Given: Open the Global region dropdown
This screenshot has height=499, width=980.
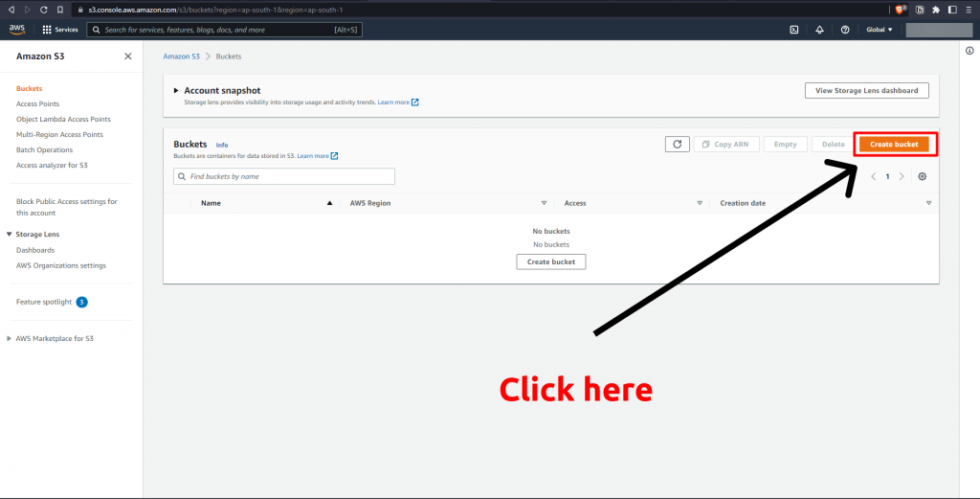Looking at the screenshot, I should [880, 30].
